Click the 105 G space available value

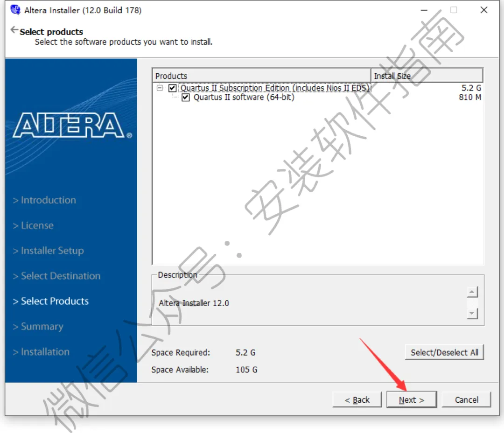(246, 370)
